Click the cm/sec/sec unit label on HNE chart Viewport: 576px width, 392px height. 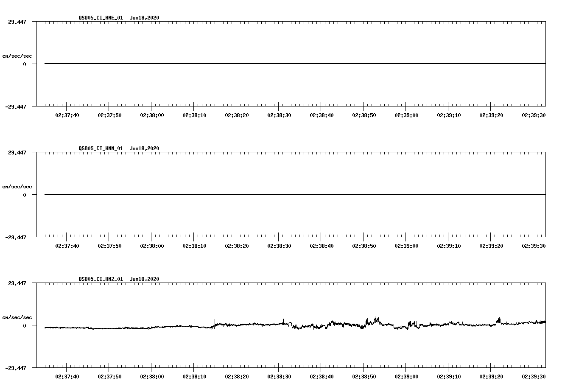point(17,56)
